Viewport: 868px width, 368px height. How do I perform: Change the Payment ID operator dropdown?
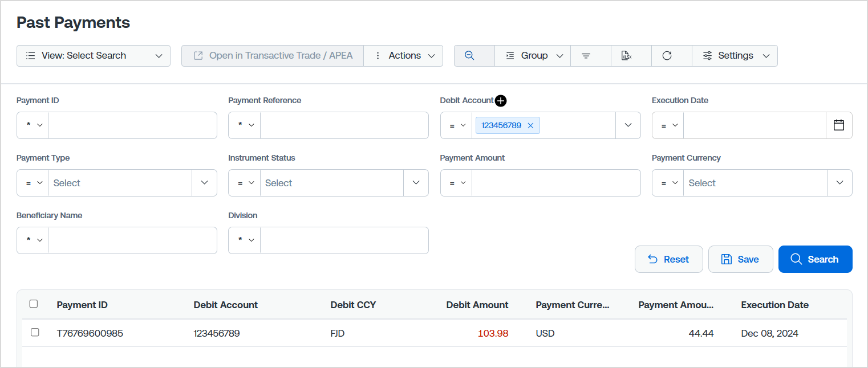[x=33, y=125]
